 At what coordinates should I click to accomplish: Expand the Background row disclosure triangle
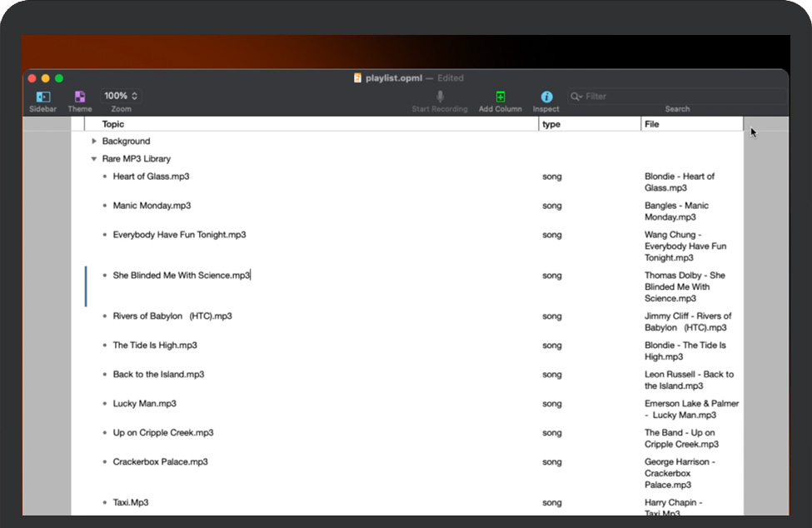coord(94,142)
